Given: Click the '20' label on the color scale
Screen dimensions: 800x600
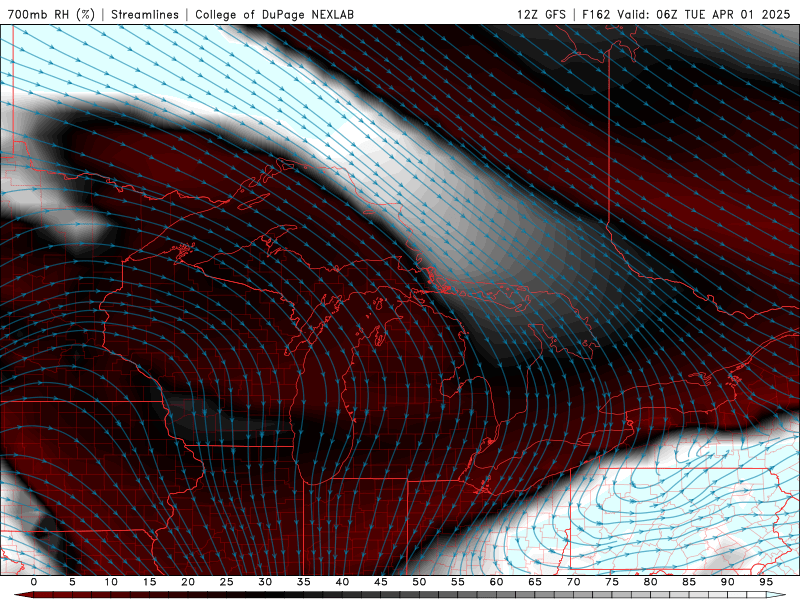Looking at the screenshot, I should coord(188,582).
